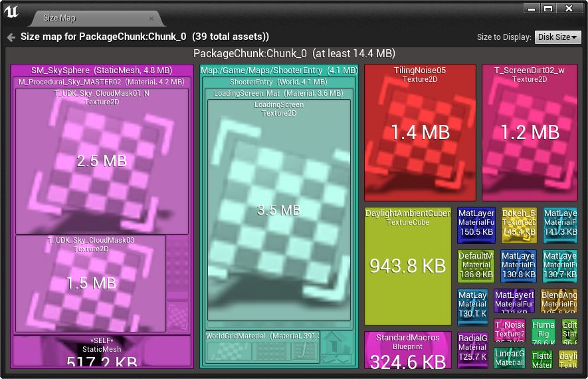Click the SELF StaticMesh 517.2 KB tile

102,351
